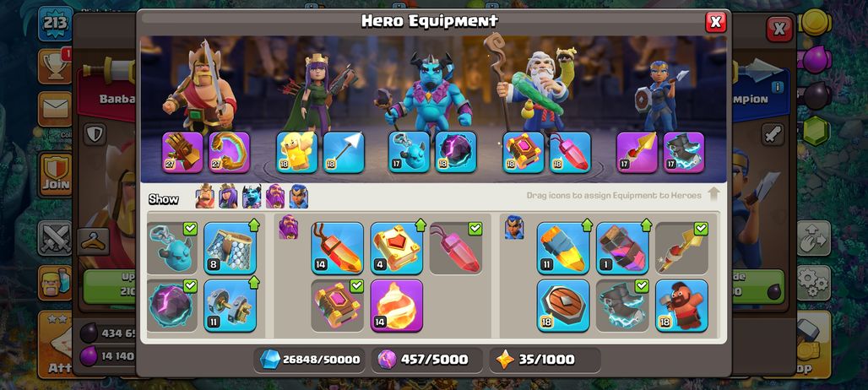Tap the Starry Ore 35/1000 counter
The height and width of the screenshot is (390, 868).
545,360
